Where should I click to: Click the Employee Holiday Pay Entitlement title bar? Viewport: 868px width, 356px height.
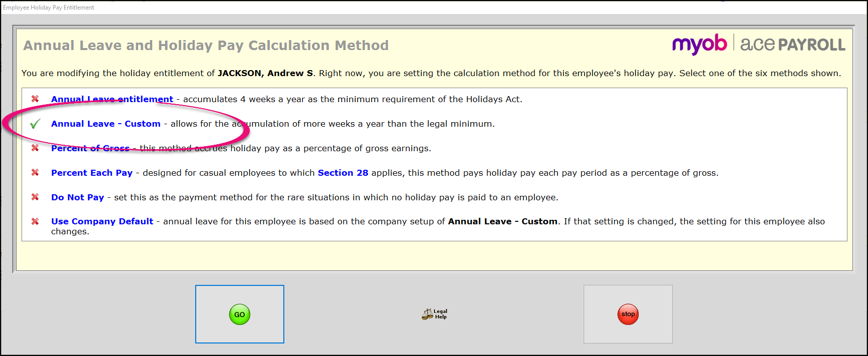point(49,8)
